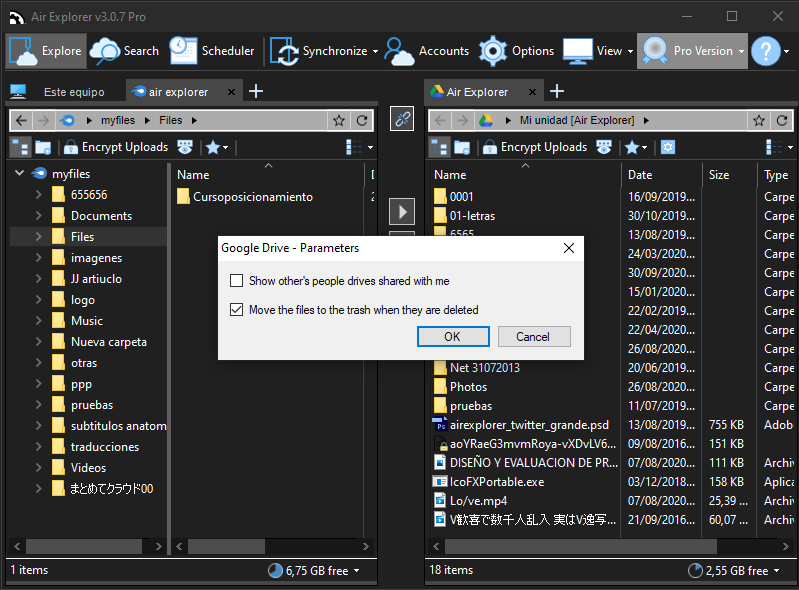Close the Parameters dialog with X
The width and height of the screenshot is (799, 590).
(569, 248)
